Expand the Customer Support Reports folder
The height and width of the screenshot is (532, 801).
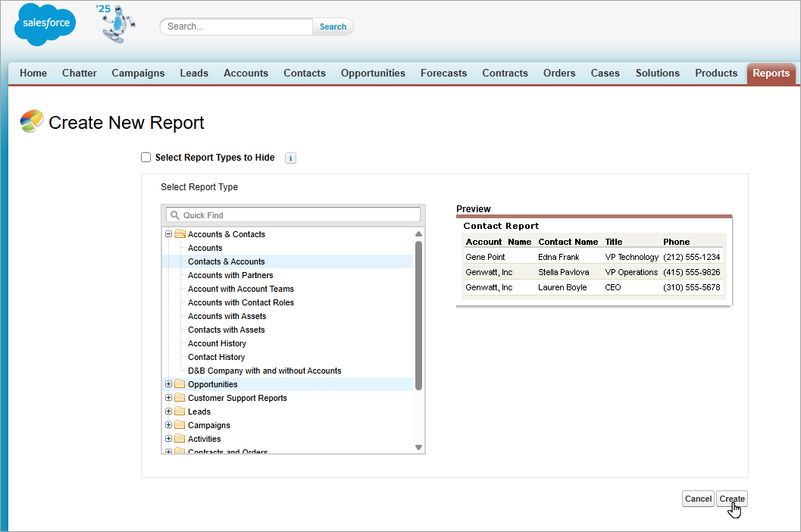(x=168, y=398)
